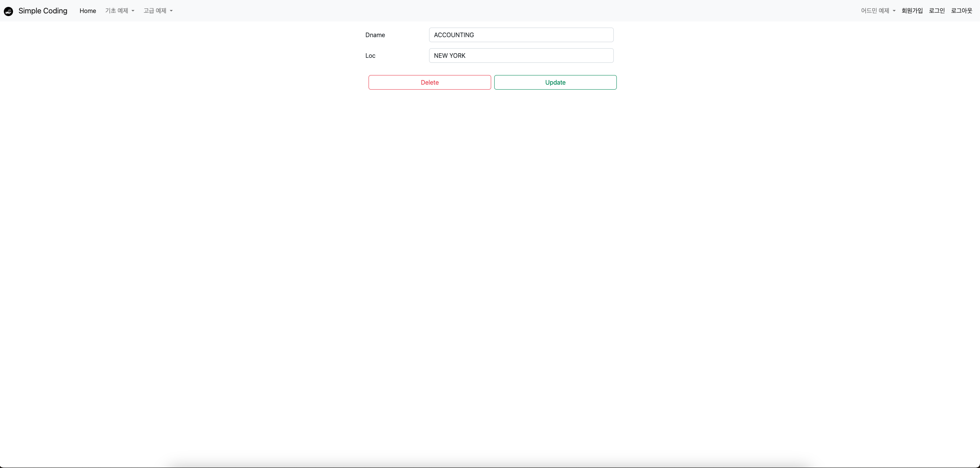The height and width of the screenshot is (468, 980).
Task: Expand the 고급 예제 dropdown menu
Action: click(155, 11)
